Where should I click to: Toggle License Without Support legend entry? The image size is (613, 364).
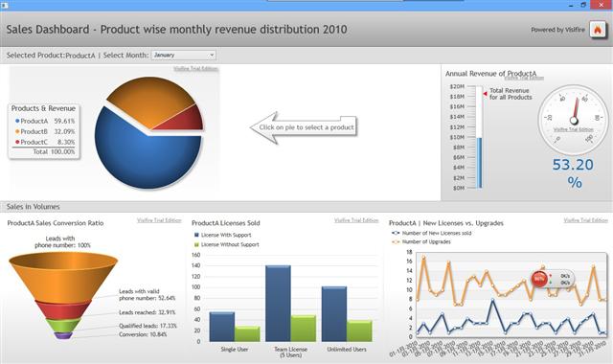pyautogui.click(x=226, y=245)
